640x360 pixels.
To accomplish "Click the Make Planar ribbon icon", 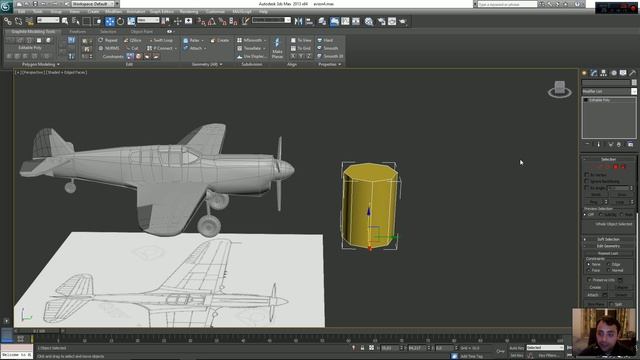I will (277, 48).
